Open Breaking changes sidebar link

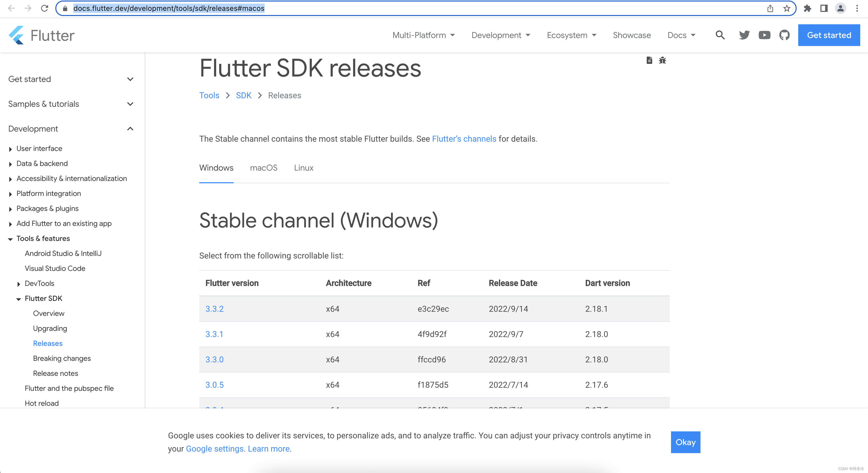click(x=62, y=358)
